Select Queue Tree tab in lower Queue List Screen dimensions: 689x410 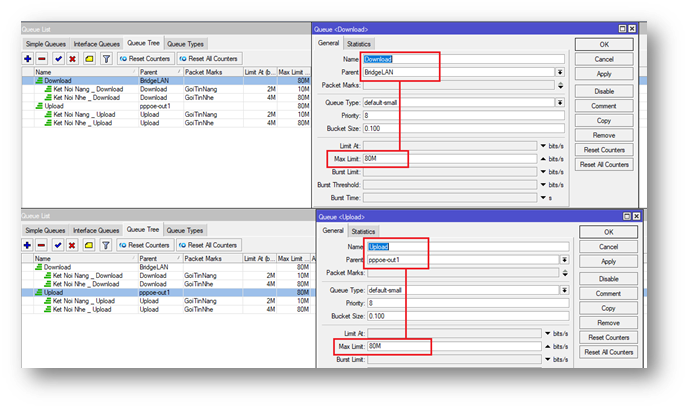143,229
